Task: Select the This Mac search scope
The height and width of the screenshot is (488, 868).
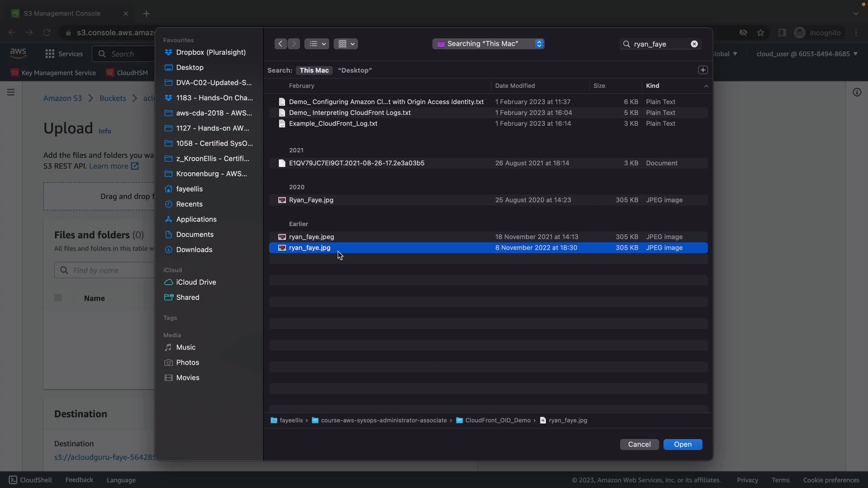Action: 314,70
